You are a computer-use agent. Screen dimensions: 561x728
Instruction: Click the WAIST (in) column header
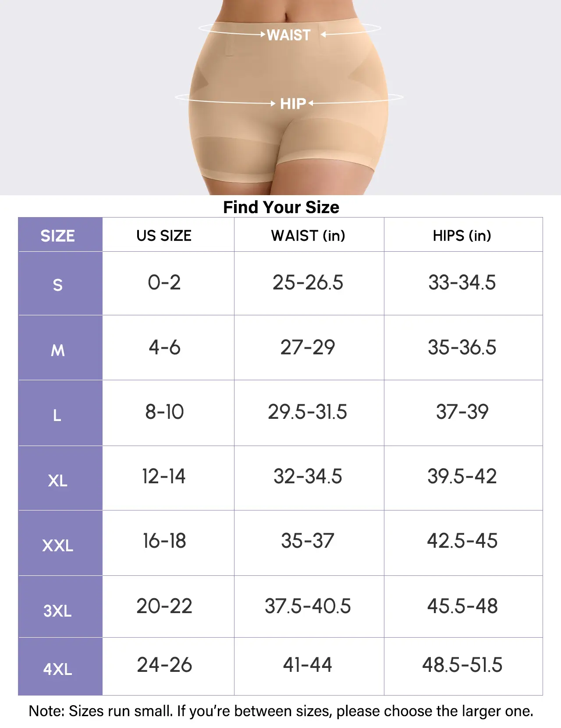coord(308,236)
